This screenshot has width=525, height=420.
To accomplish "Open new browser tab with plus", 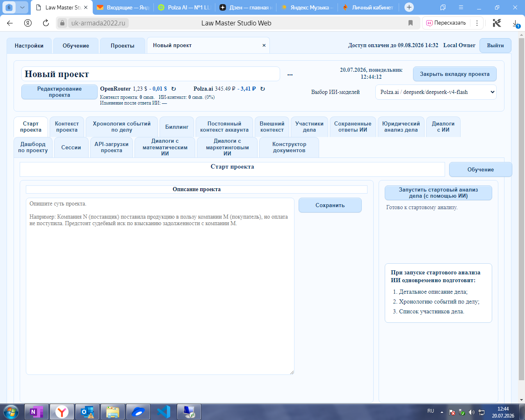I will point(409,7).
